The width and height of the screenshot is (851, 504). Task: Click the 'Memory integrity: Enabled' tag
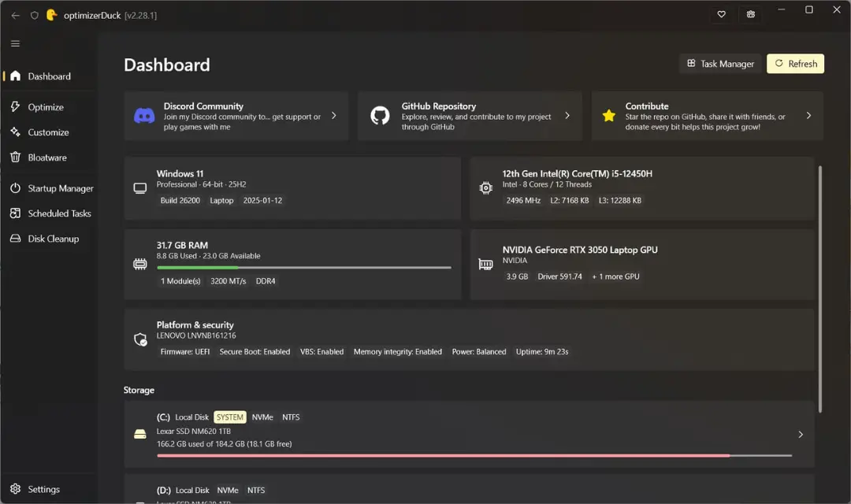click(398, 351)
